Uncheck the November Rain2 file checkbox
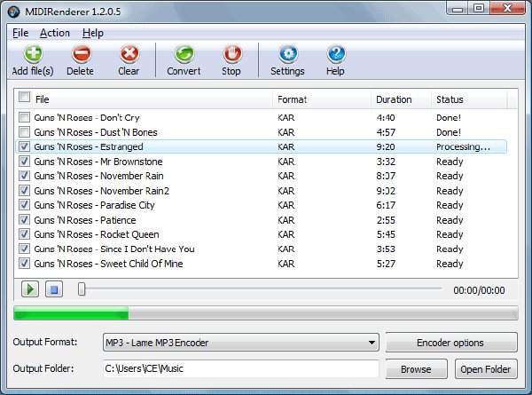532x395 pixels. point(24,191)
